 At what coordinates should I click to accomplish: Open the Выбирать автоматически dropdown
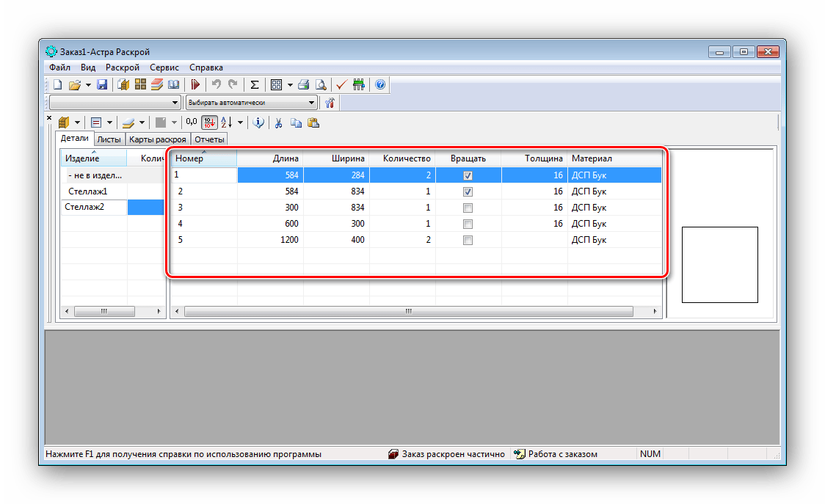pos(252,103)
